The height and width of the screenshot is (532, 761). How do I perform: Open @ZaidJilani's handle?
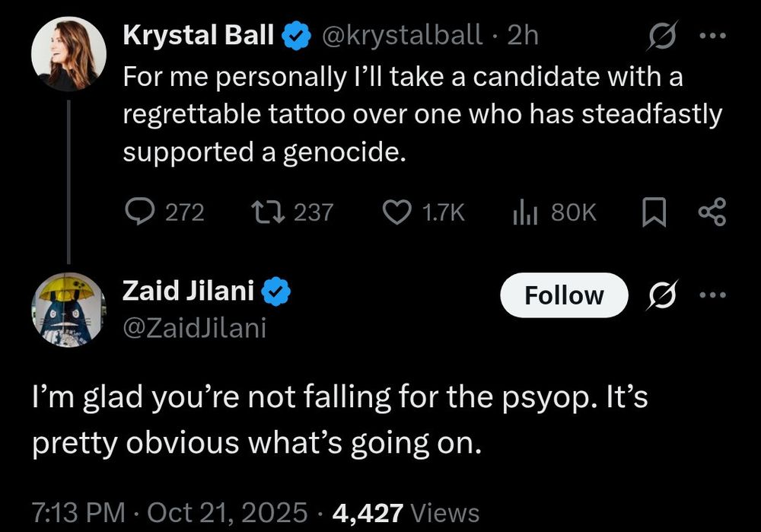pyautogui.click(x=196, y=327)
